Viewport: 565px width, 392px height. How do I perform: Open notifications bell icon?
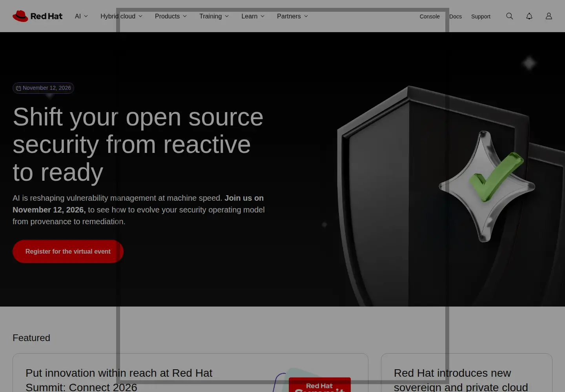coord(529,16)
